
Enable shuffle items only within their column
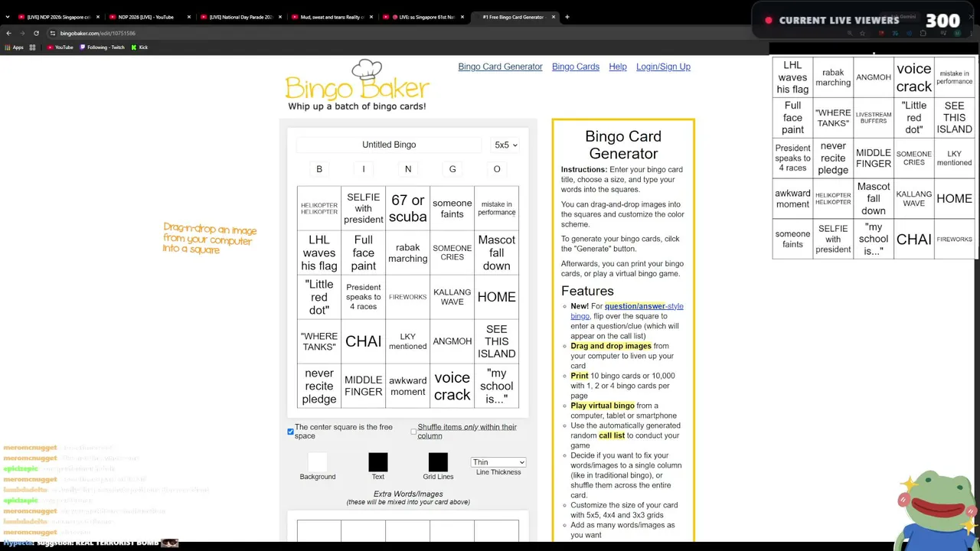[413, 432]
